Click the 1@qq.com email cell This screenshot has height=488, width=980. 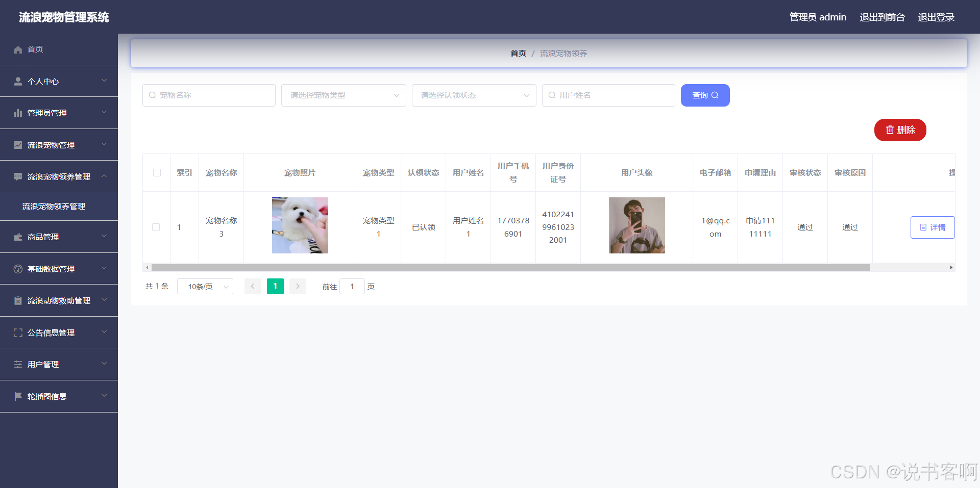(x=716, y=227)
